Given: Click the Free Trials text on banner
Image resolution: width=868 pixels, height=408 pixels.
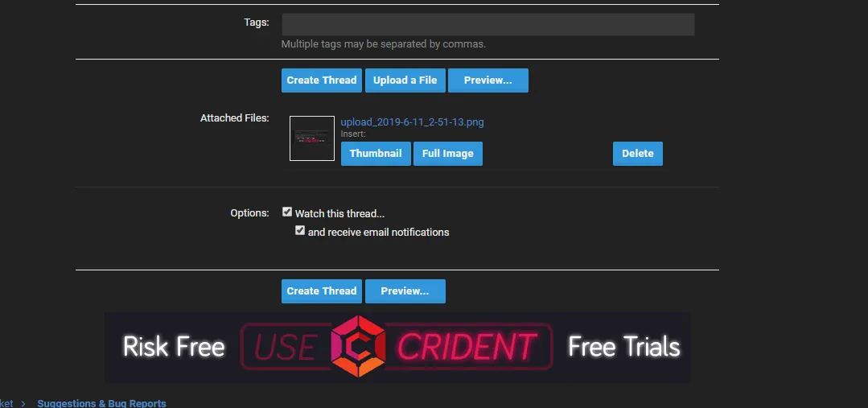Looking at the screenshot, I should 623,347.
